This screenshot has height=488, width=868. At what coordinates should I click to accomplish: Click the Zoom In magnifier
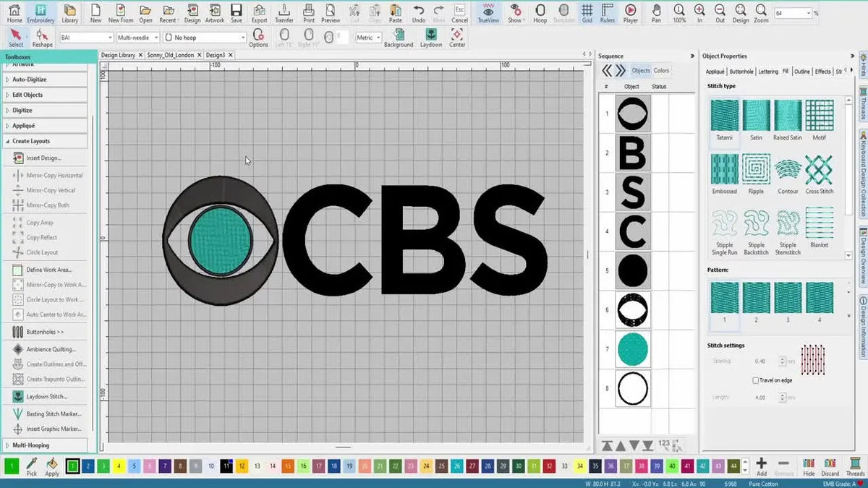click(699, 13)
